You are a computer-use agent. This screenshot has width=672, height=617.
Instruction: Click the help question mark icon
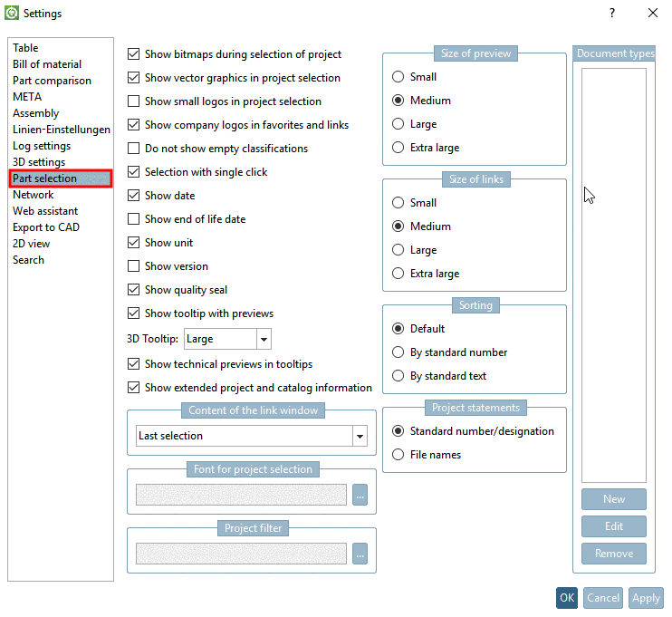(612, 13)
